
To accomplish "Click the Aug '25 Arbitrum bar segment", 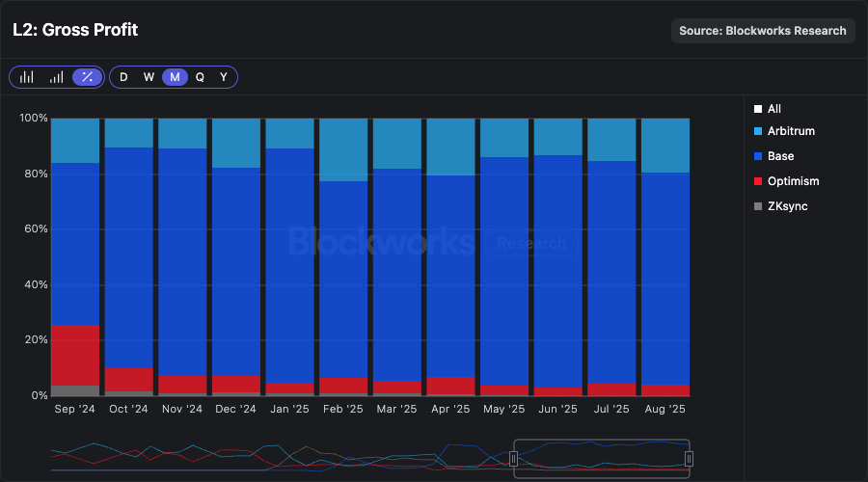I will 665,145.
